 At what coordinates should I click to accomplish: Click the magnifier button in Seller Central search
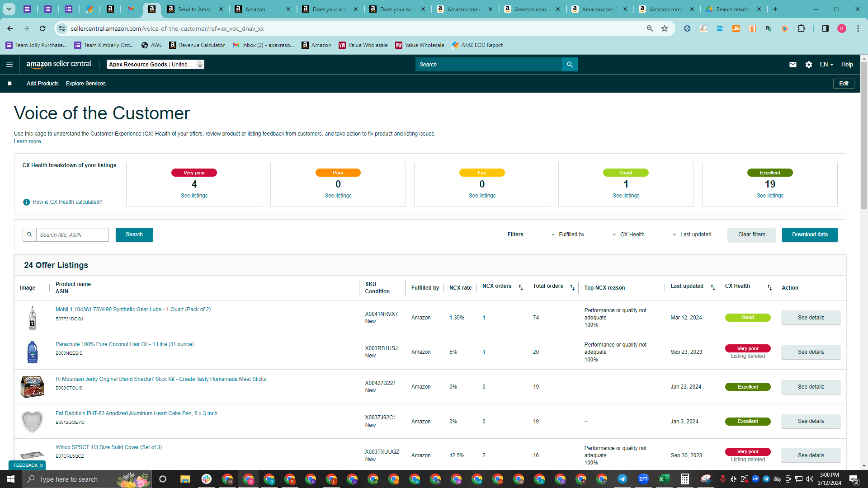(x=570, y=65)
